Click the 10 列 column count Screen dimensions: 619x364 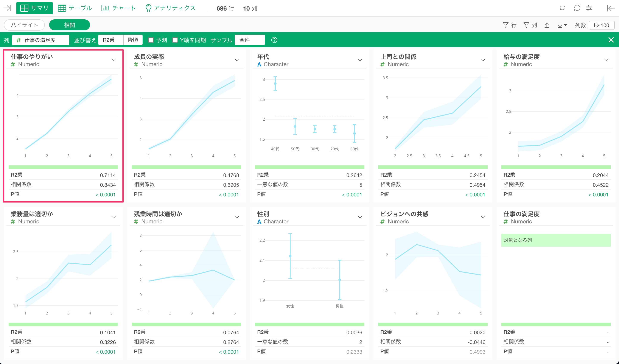(x=250, y=8)
